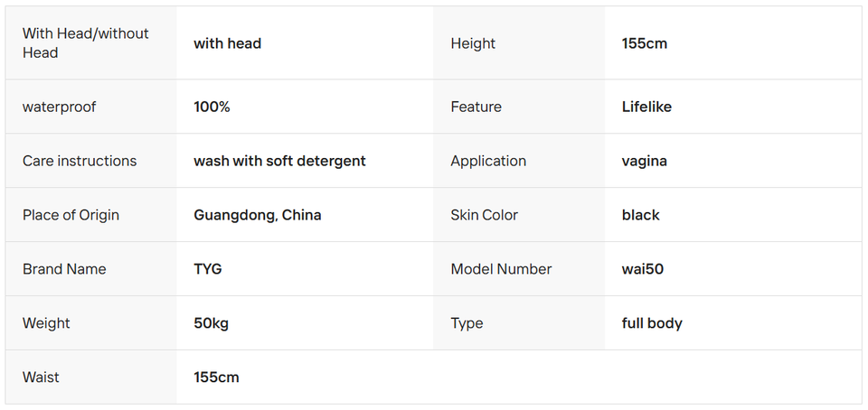Select the "with head" value text
The height and width of the screenshot is (410, 868).
click(x=227, y=43)
